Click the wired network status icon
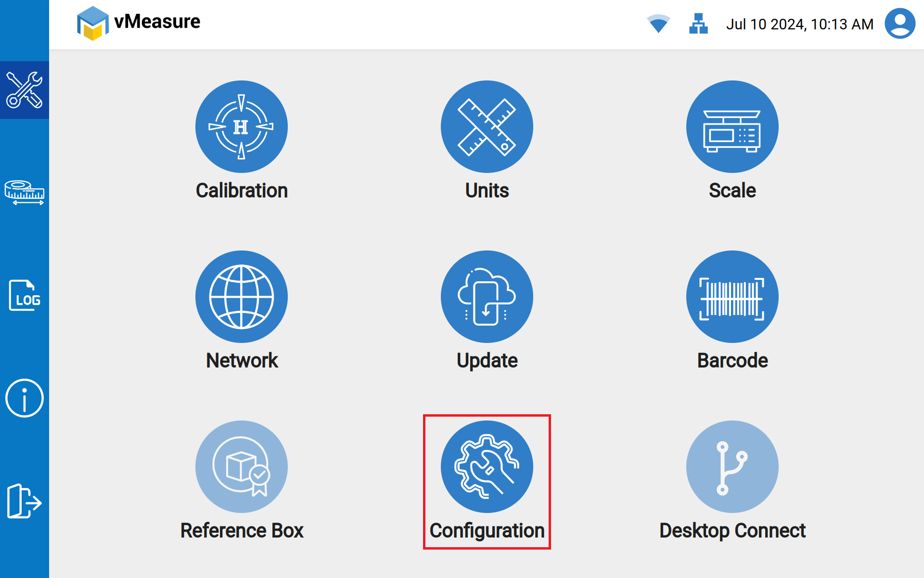Image resolution: width=924 pixels, height=578 pixels. 698,24
